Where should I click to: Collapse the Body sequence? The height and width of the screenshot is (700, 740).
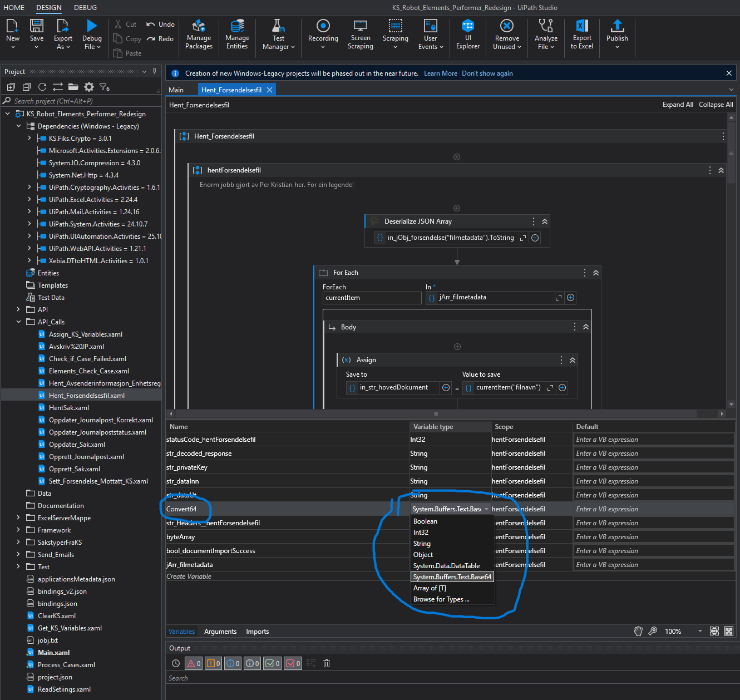click(586, 327)
